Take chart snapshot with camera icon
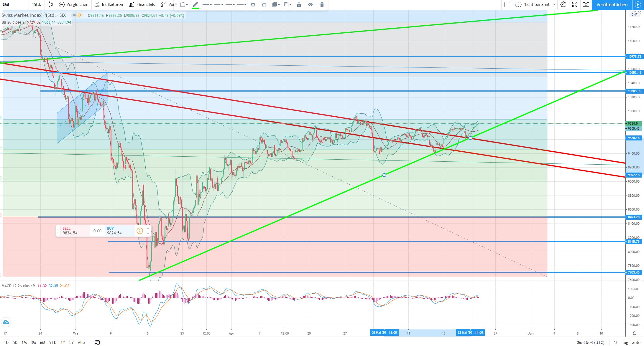The image size is (644, 346). [x=586, y=4]
